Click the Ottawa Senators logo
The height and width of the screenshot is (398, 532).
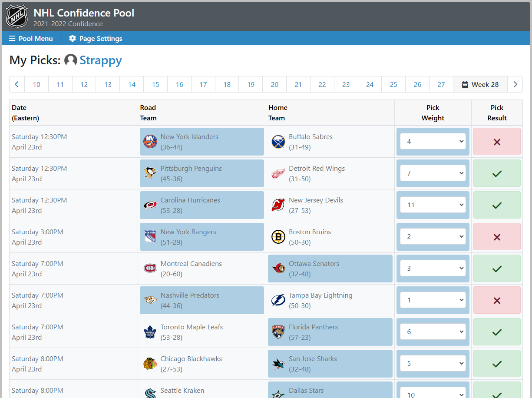[x=278, y=269]
